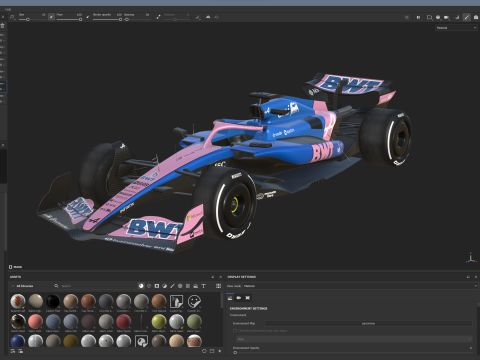Screen dimensions: 480x360
Task: Filter assets by smart masks
Action: click(x=157, y=286)
